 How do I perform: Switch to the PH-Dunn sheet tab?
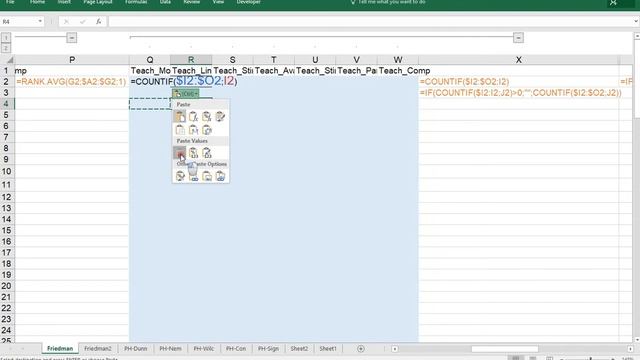(x=136, y=349)
